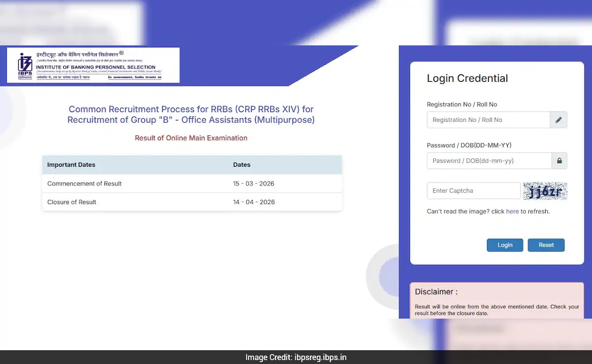The image size is (592, 364).
Task: Click the "here" link to refresh captcha
Action: 512,212
